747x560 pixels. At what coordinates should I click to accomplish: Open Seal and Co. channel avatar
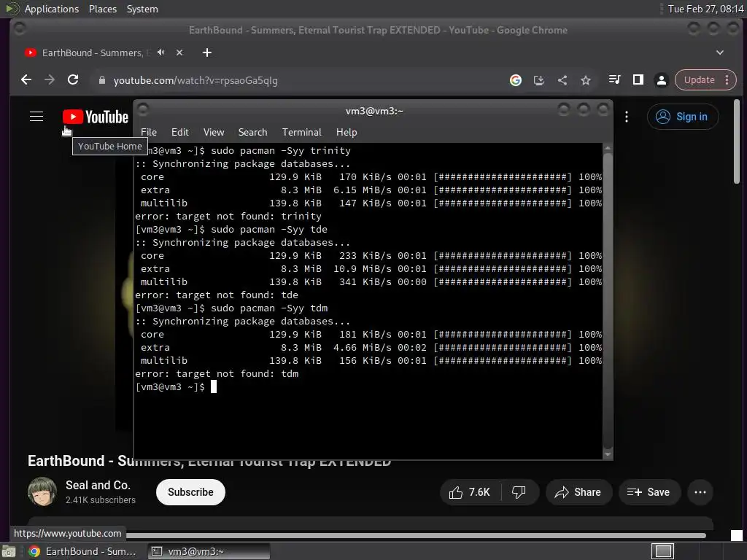(42, 492)
